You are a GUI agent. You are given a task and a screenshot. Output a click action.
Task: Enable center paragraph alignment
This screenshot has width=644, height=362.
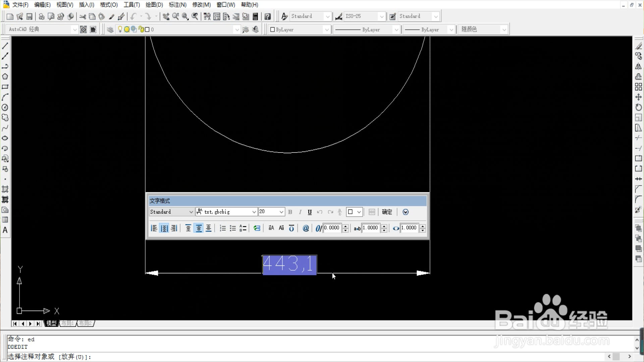click(164, 228)
